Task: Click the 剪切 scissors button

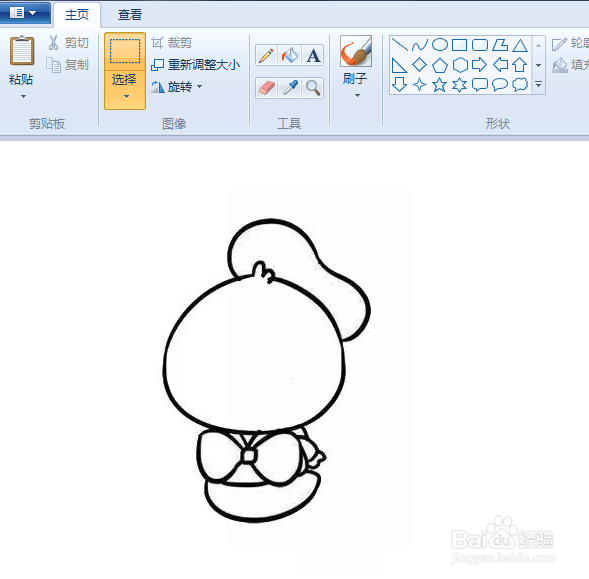Action: (68, 43)
